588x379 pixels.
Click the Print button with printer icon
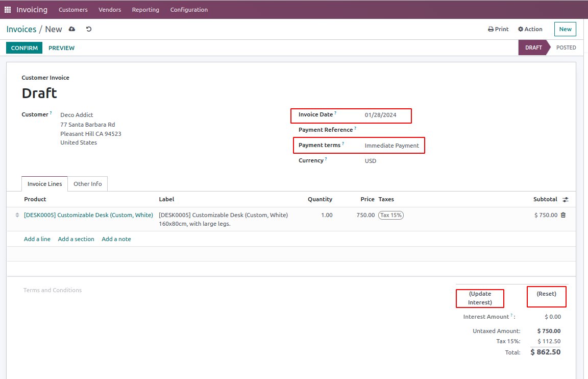[498, 29]
